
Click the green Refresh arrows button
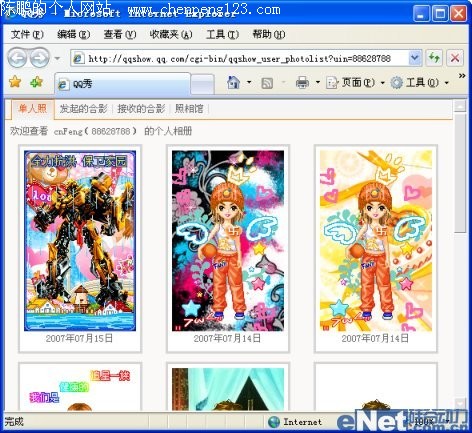434,58
